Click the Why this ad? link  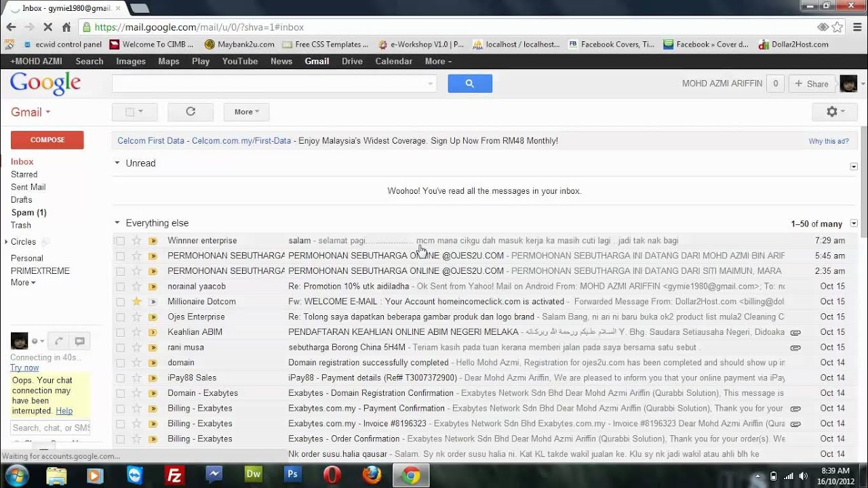point(829,142)
